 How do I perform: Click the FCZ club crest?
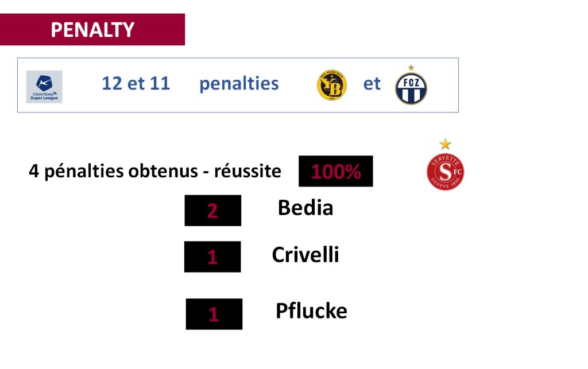tap(411, 89)
